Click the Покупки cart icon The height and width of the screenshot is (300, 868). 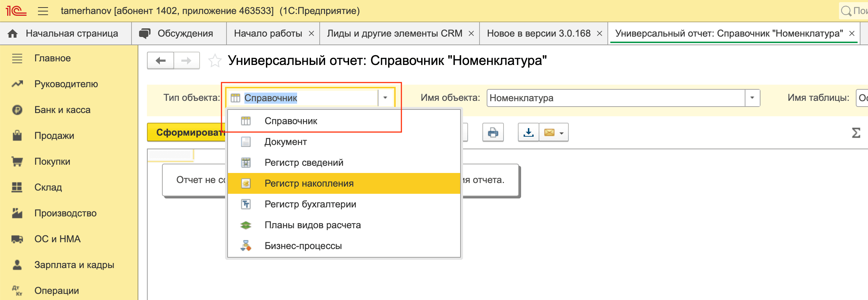point(17,161)
